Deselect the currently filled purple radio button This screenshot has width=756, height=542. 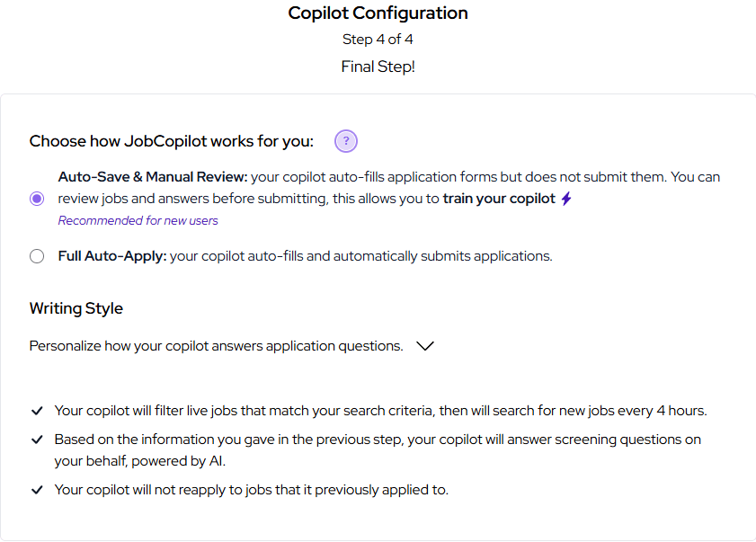(36, 197)
